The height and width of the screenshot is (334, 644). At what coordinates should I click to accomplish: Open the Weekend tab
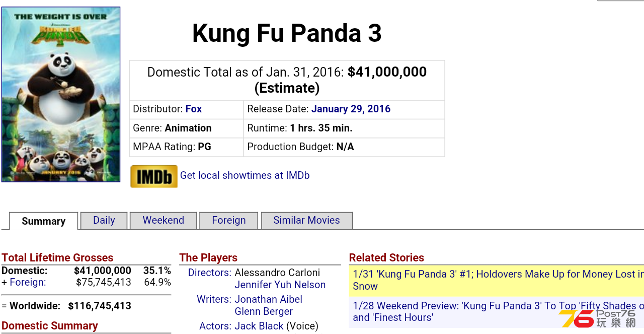click(x=164, y=221)
